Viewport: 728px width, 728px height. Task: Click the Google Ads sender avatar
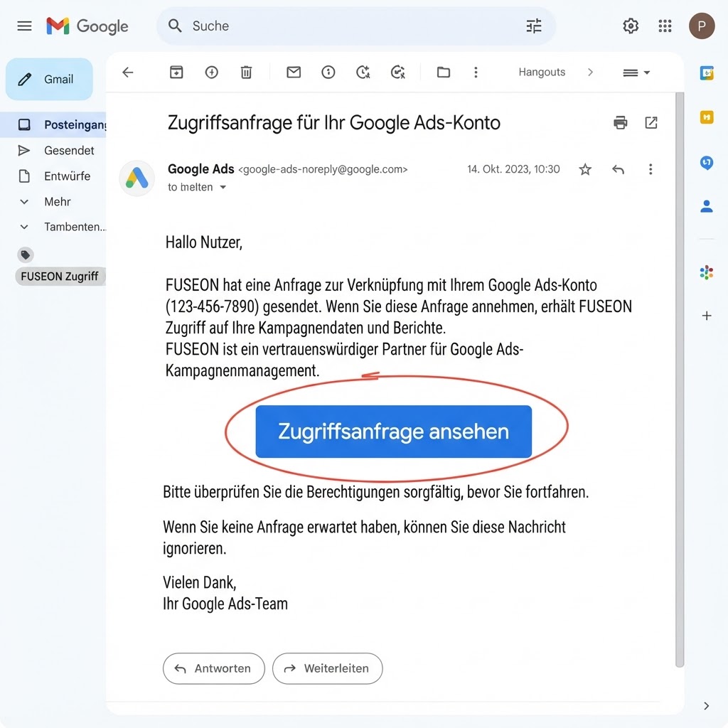pos(137,178)
